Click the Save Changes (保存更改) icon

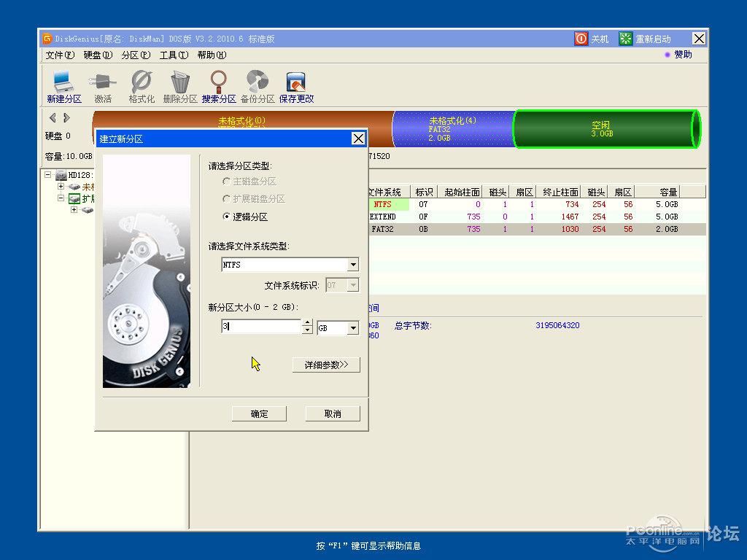point(296,87)
